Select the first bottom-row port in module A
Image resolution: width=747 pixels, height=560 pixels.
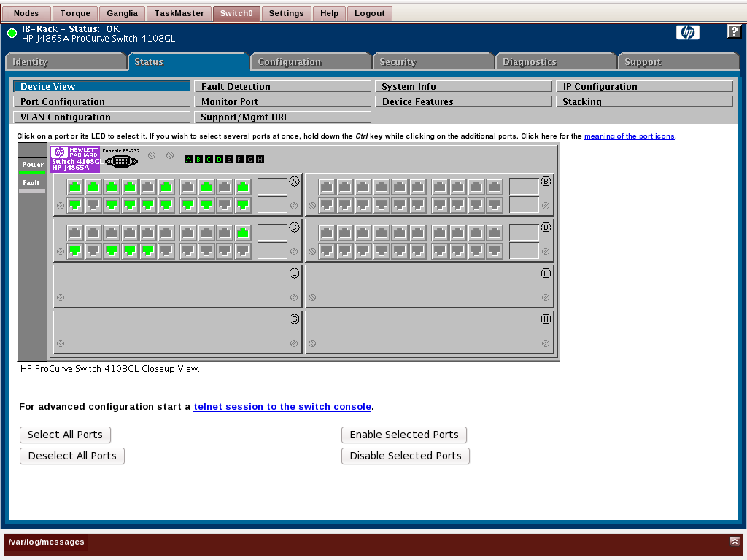click(75, 205)
